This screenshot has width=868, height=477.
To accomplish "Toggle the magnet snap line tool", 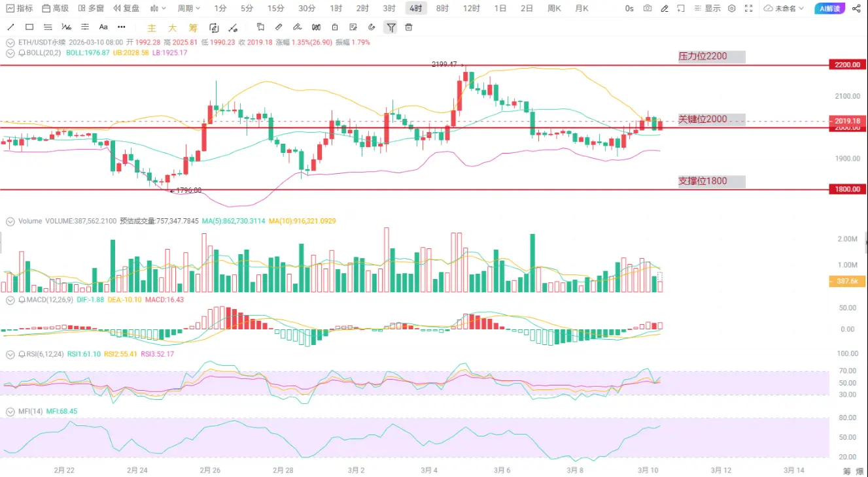I will click(x=234, y=27).
